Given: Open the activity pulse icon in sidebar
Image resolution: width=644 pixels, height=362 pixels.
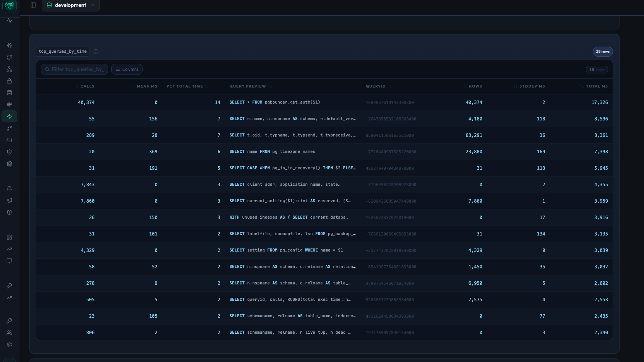Looking at the screenshot, I should (x=10, y=21).
